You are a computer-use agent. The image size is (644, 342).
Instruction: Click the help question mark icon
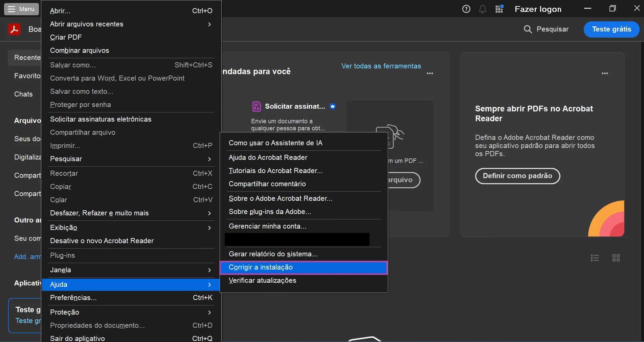[466, 9]
